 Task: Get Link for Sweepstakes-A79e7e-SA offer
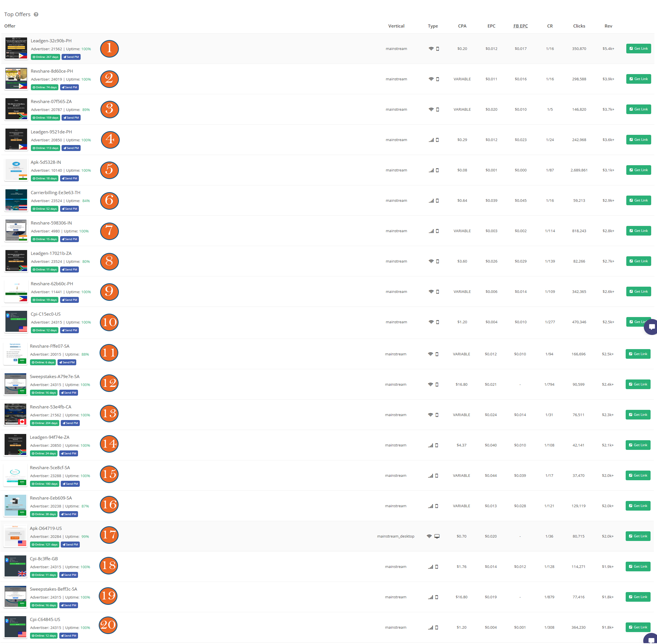[638, 384]
